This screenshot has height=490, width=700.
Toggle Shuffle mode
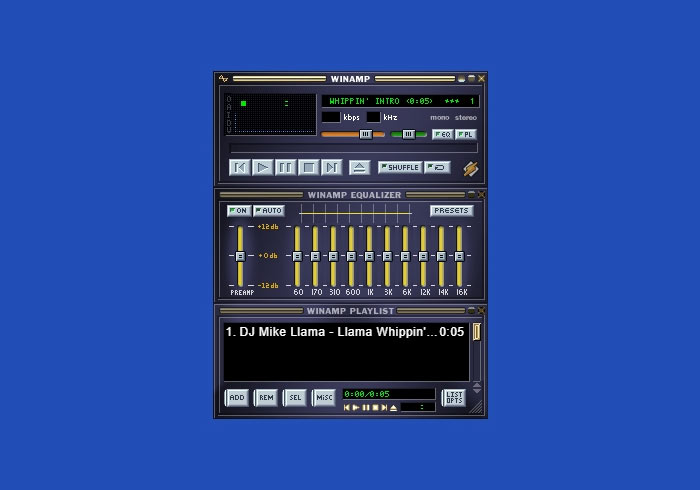(x=400, y=167)
